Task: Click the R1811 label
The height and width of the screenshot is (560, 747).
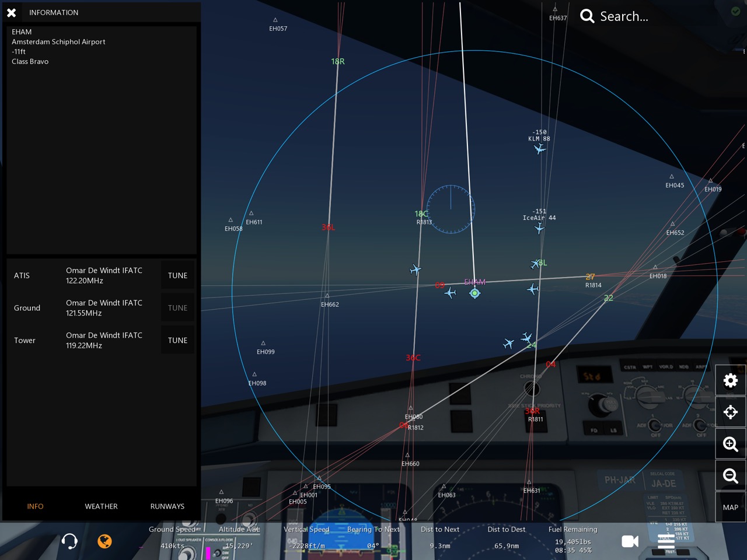Action: pos(535,419)
